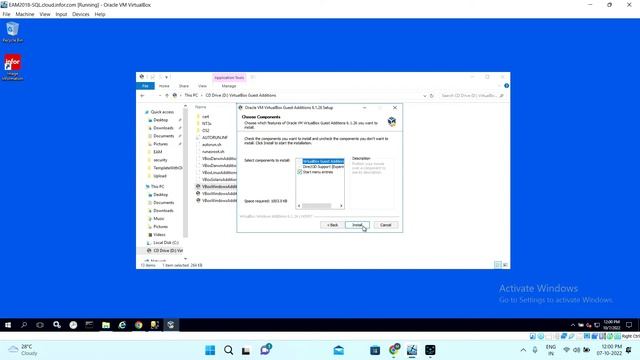Switch Explorer to details view icon

pos(498,265)
